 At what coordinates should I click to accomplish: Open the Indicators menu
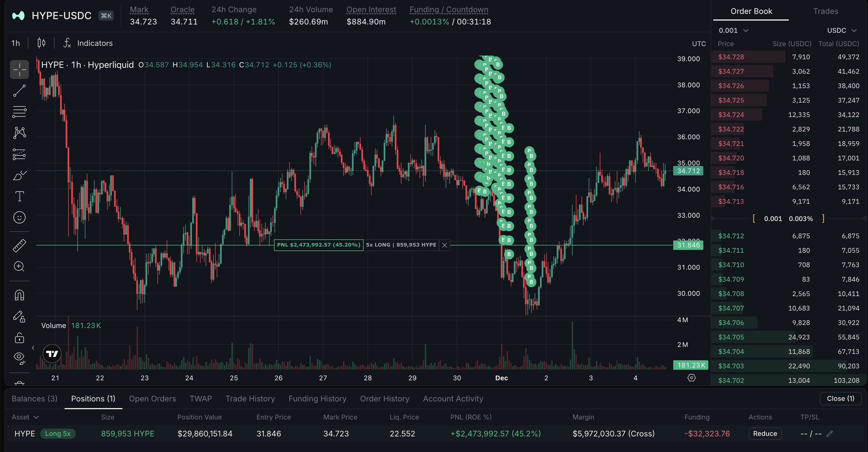tap(88, 43)
